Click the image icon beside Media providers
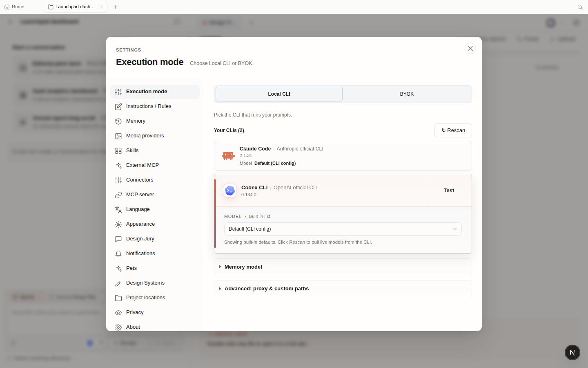The width and height of the screenshot is (588, 368). click(x=118, y=136)
